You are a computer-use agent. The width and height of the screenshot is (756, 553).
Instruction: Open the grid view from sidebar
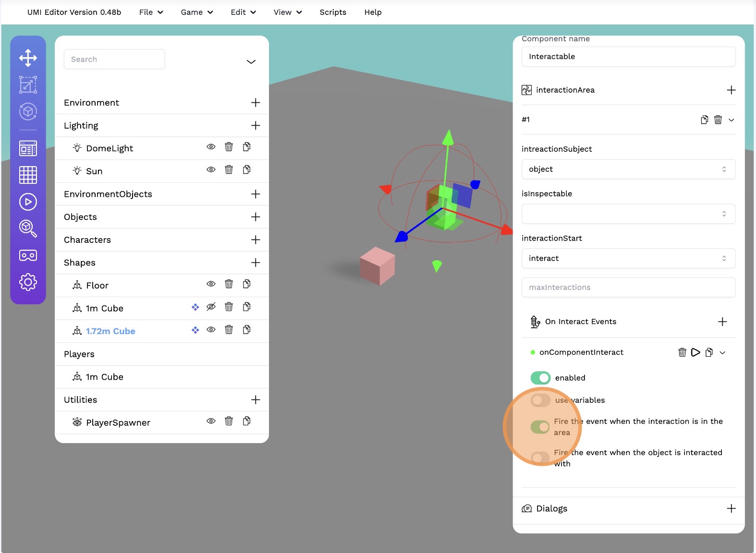tap(28, 175)
